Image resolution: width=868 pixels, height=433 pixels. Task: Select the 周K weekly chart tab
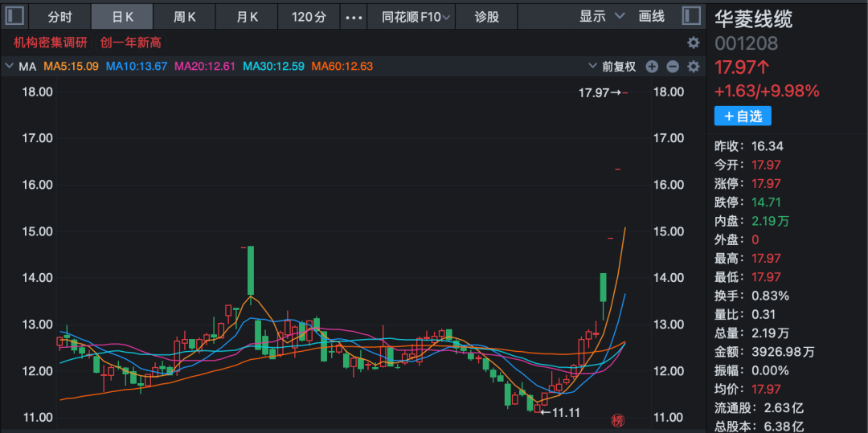(186, 16)
